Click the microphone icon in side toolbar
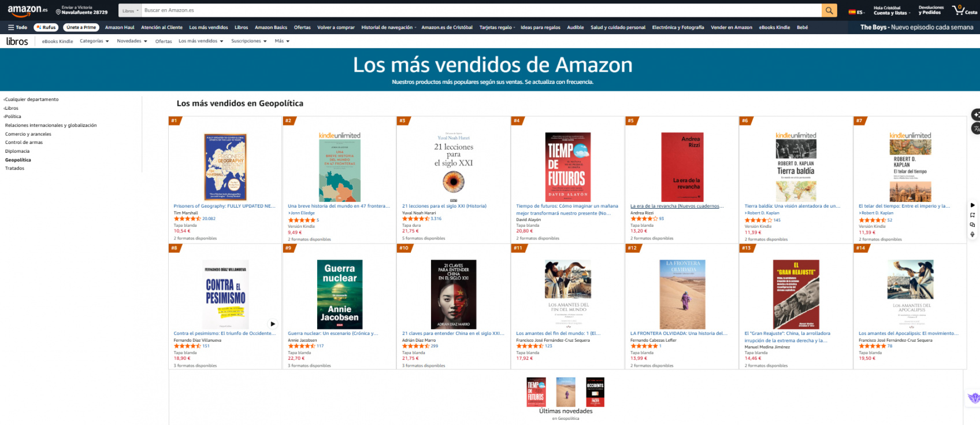980x425 pixels. coord(972,234)
